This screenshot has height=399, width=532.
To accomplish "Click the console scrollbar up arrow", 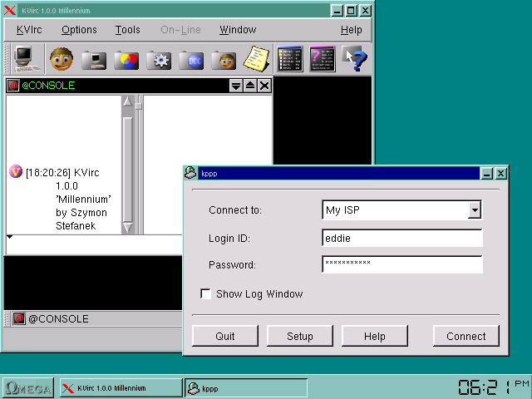I will 127,101.
